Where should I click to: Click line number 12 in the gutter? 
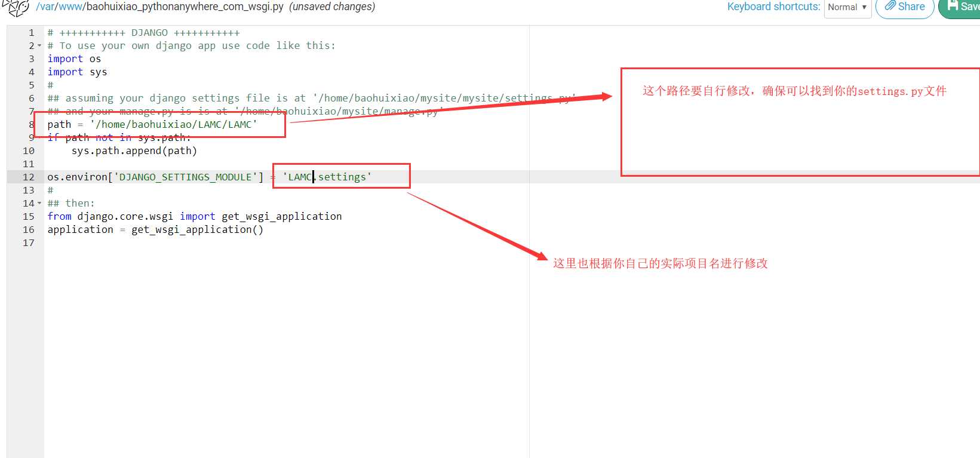[x=28, y=177]
